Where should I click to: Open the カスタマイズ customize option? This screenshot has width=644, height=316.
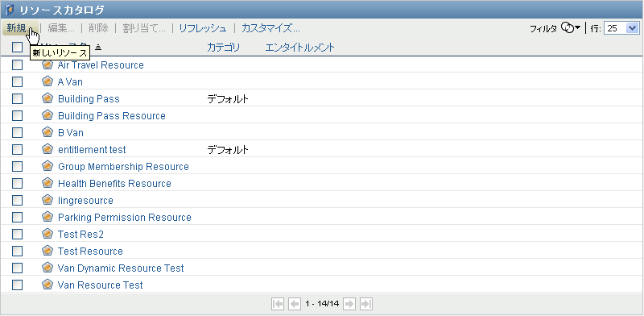pyautogui.click(x=270, y=28)
